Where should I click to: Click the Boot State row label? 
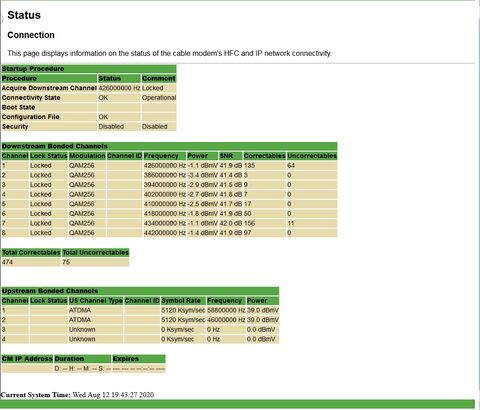18,107
